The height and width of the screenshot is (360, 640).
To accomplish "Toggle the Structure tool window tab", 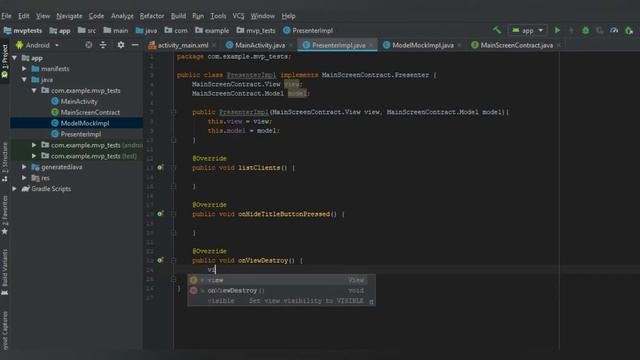I will (x=4, y=161).
